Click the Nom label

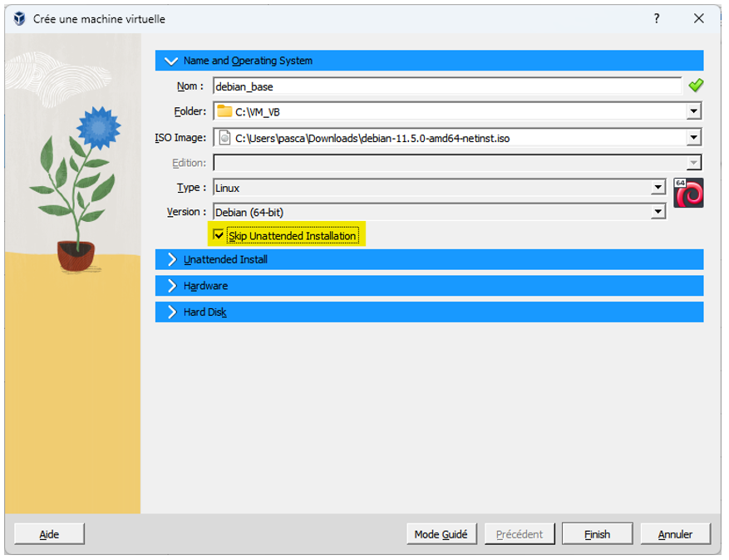(x=190, y=86)
